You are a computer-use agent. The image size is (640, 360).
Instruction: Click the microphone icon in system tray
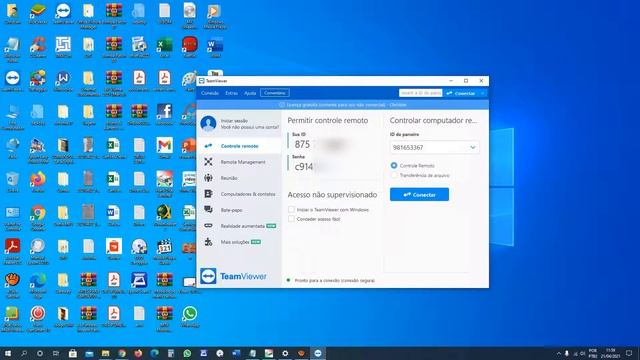coord(567,353)
